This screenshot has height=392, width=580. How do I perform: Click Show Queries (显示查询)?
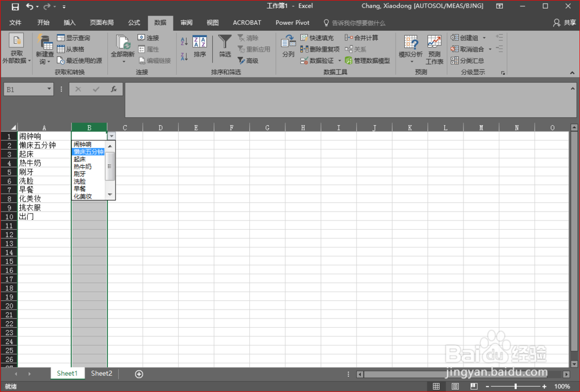[74, 38]
